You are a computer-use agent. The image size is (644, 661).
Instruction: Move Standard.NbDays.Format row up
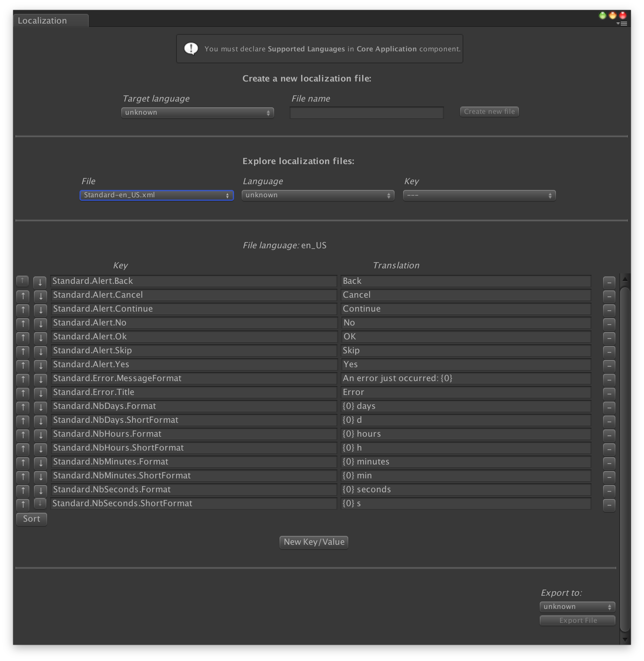(23, 407)
